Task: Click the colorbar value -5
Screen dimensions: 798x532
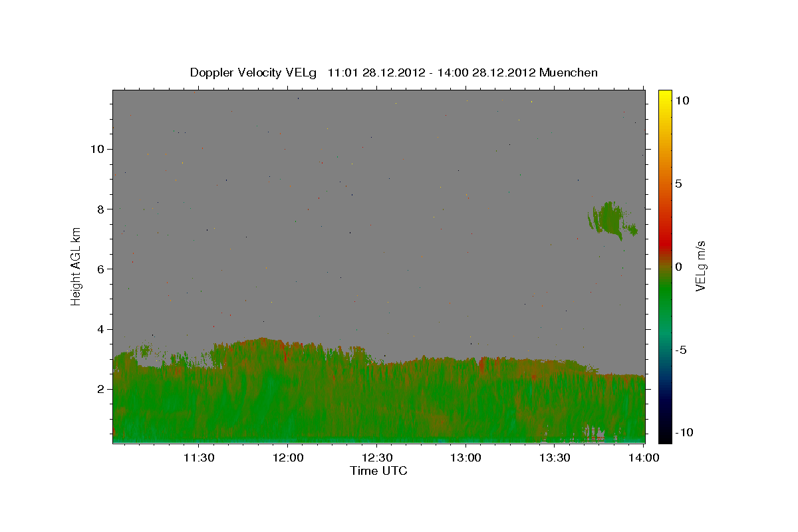Action: pos(680,350)
